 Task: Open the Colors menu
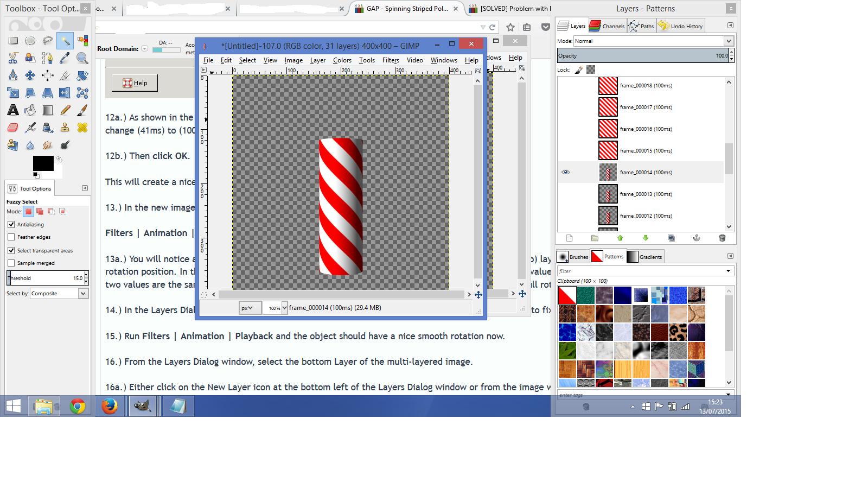(x=342, y=60)
